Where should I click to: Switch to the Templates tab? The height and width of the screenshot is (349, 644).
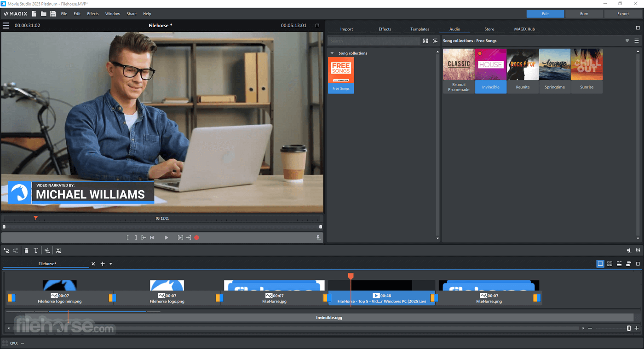tap(420, 29)
